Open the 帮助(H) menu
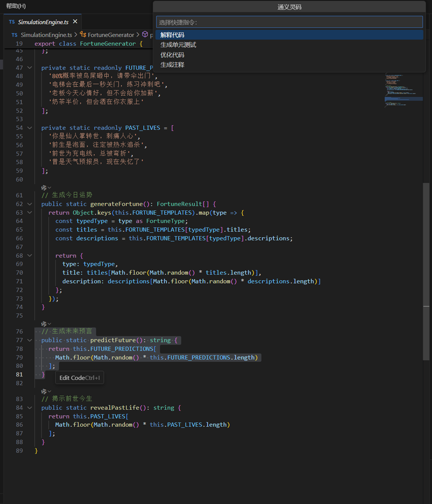Image resolution: width=432 pixels, height=504 pixels. pyautogui.click(x=16, y=6)
